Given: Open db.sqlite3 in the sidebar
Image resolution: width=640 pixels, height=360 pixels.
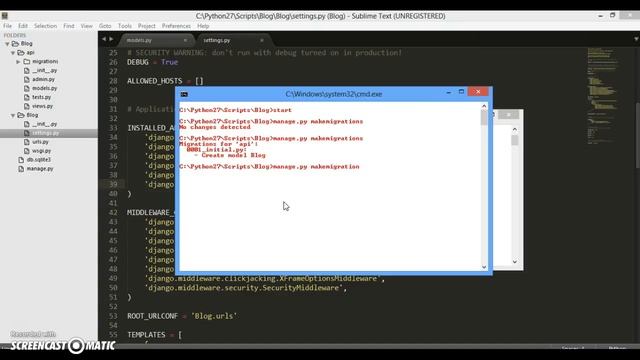Looking at the screenshot, I should (x=39, y=160).
